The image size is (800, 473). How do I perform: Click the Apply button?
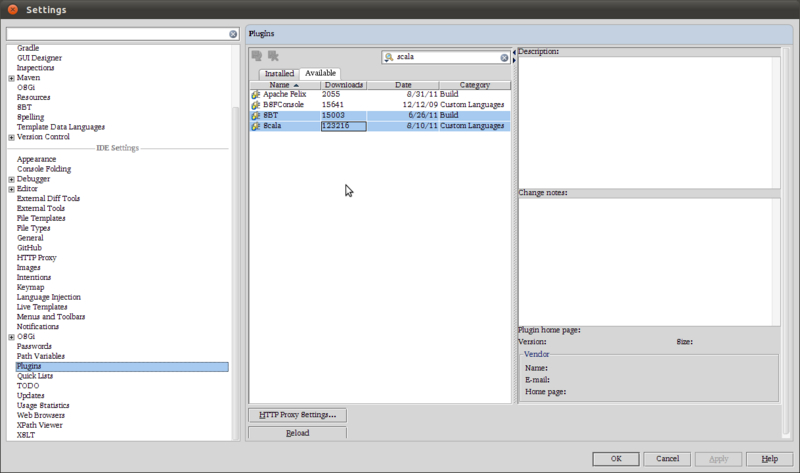[x=718, y=459]
